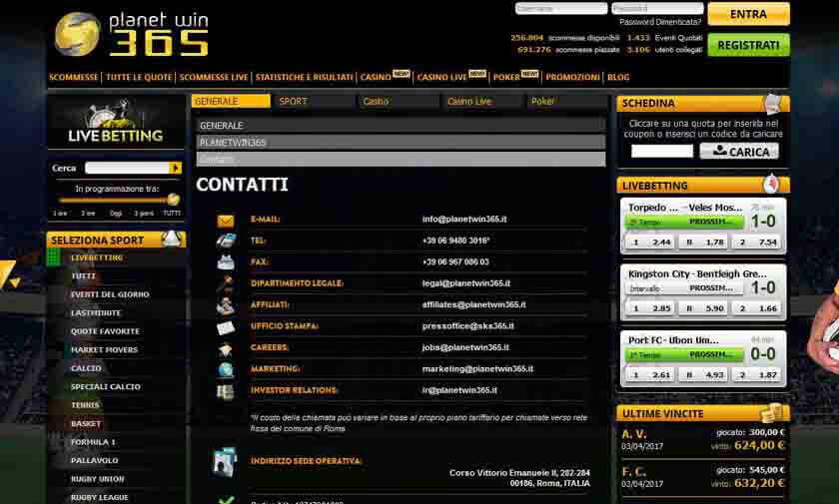Open POKER in top navigation
Screen dimensions: 839x504
point(506,77)
